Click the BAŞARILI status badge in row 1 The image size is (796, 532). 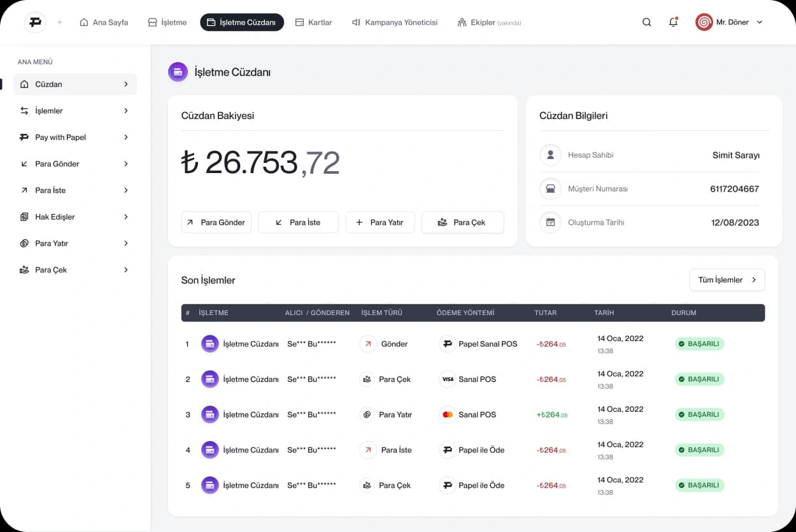699,344
